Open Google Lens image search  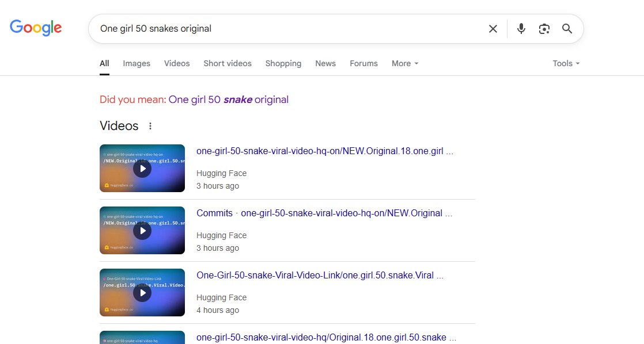pos(544,29)
